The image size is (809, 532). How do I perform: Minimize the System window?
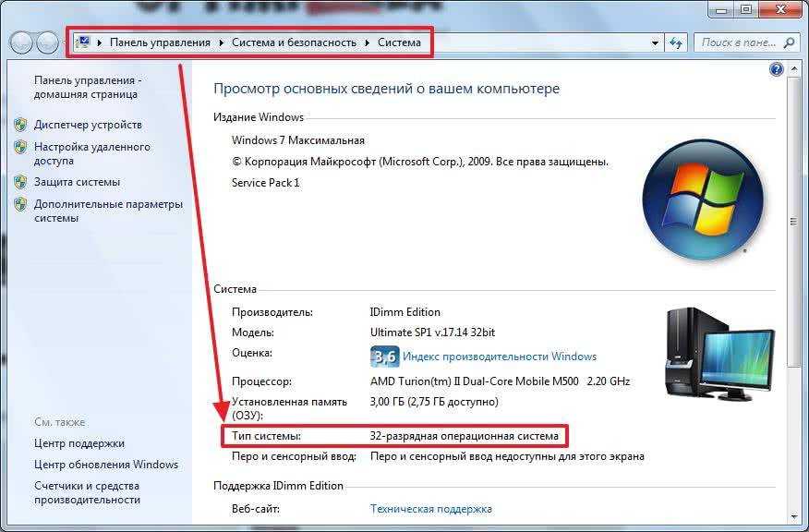click(721, 9)
